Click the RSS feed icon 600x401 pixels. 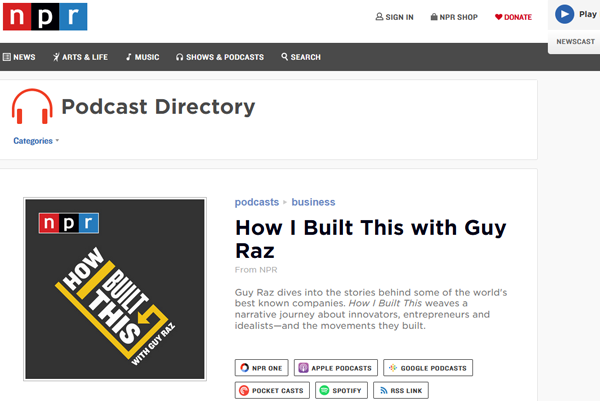(x=383, y=390)
